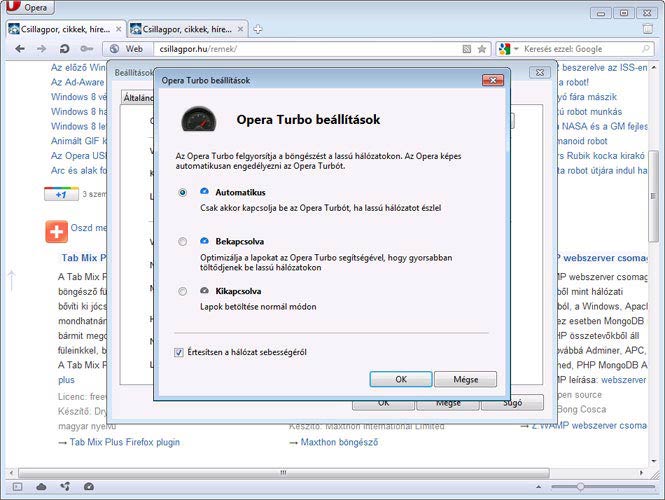Toggle the panel button in status bar
The width and height of the screenshot is (665, 500).
point(17,487)
